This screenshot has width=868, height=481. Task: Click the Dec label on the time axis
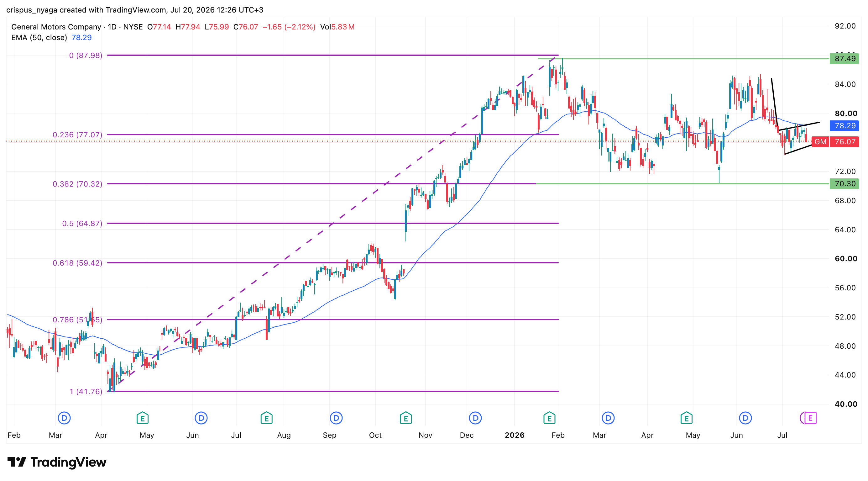[466, 435]
